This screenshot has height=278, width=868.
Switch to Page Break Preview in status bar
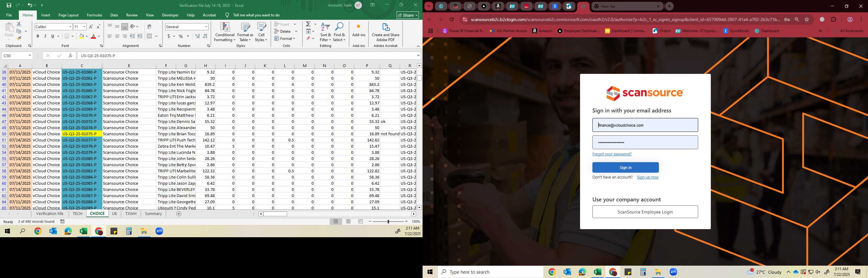click(x=361, y=221)
